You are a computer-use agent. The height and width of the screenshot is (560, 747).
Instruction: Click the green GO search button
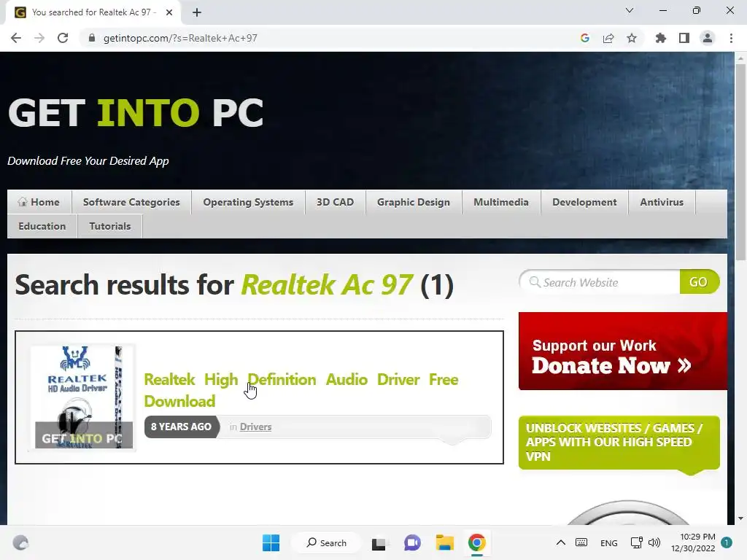(699, 282)
